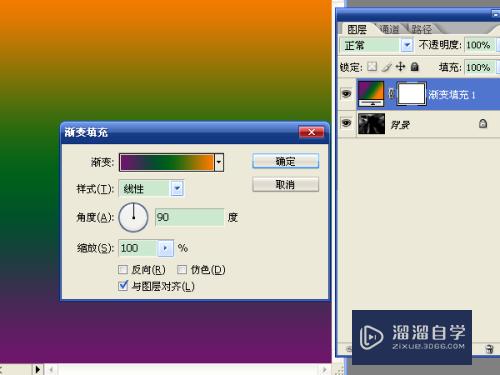Hide the 渐变填充 1 layer via its eye icon
Viewport: 500px width, 375px height.
pyautogui.click(x=346, y=94)
